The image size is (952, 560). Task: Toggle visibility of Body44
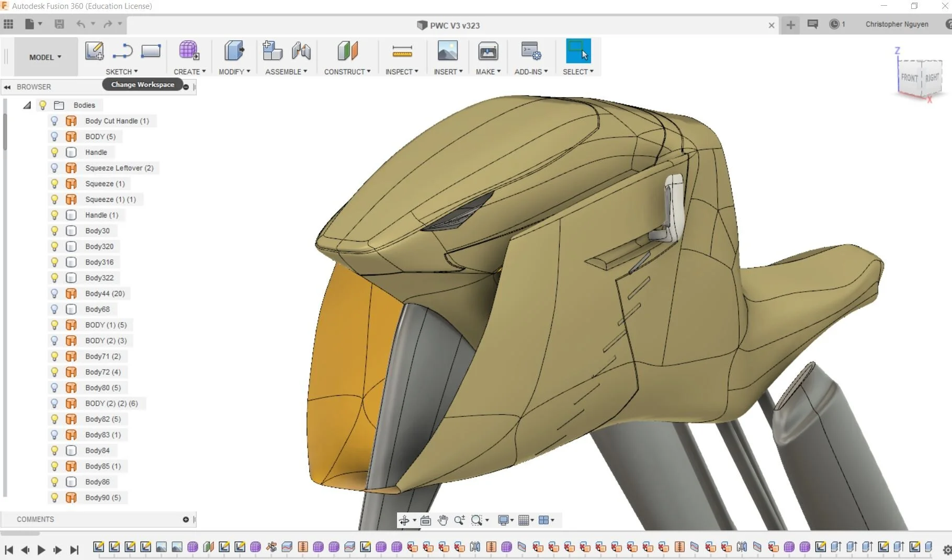pos(55,293)
